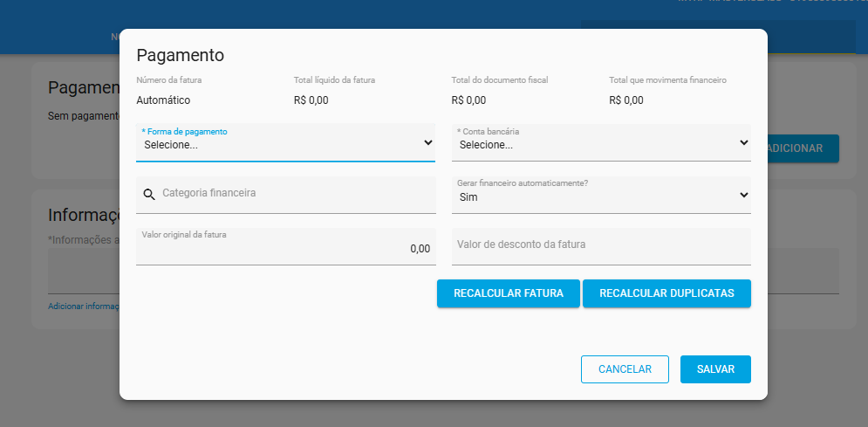Click the Recalcular Duplicatas button
The height and width of the screenshot is (427, 868).
(666, 293)
